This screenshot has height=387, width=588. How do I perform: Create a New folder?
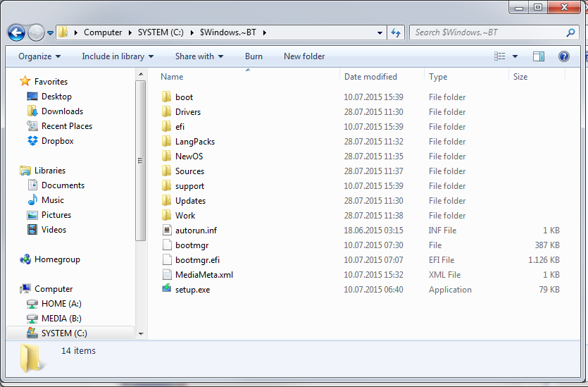(x=304, y=56)
